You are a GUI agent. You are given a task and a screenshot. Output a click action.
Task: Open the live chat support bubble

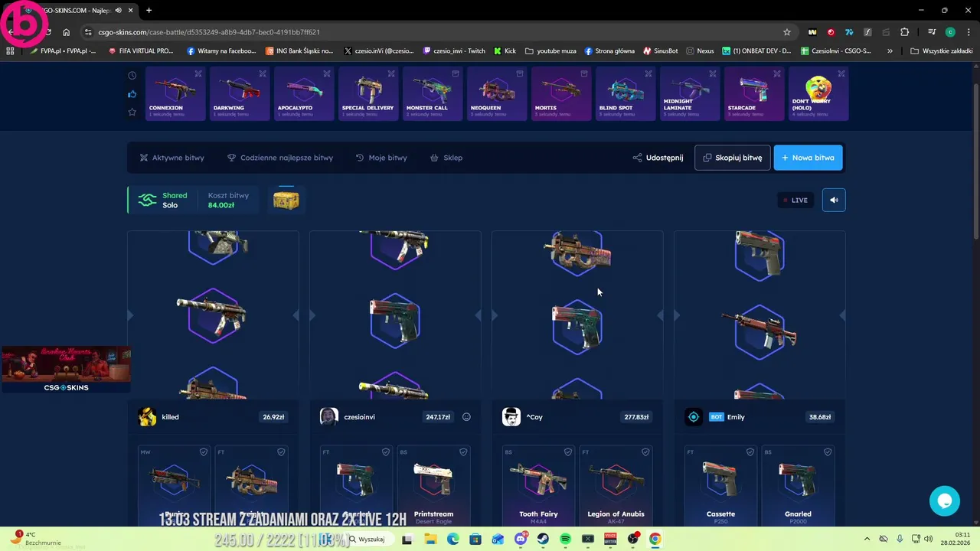pos(945,501)
